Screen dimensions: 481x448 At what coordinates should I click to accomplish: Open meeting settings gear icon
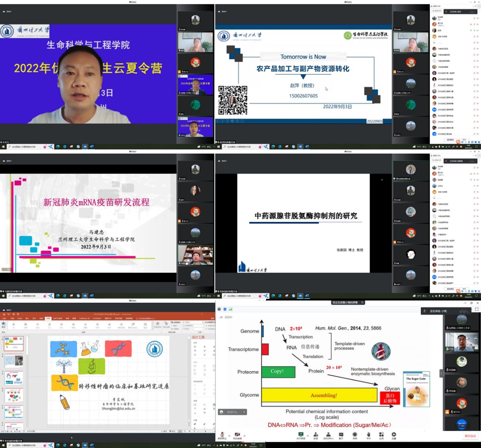[x=394, y=435]
